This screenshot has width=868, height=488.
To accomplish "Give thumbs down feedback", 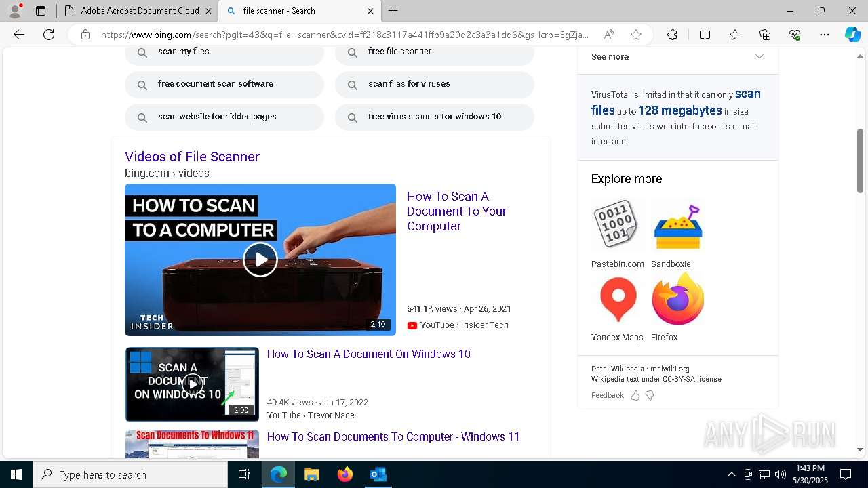I will coord(650,395).
